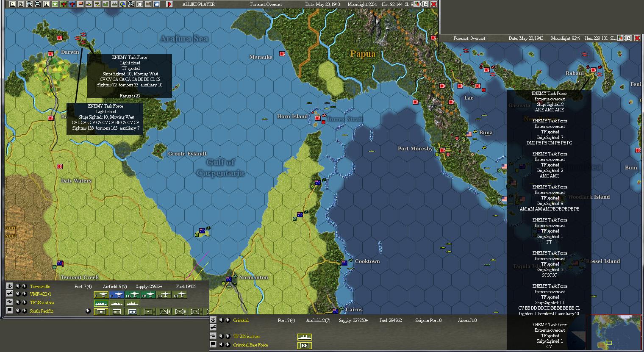
Task: Click the 'ALLIED PLAYER' label in the toolbar
Action: pos(198,4)
